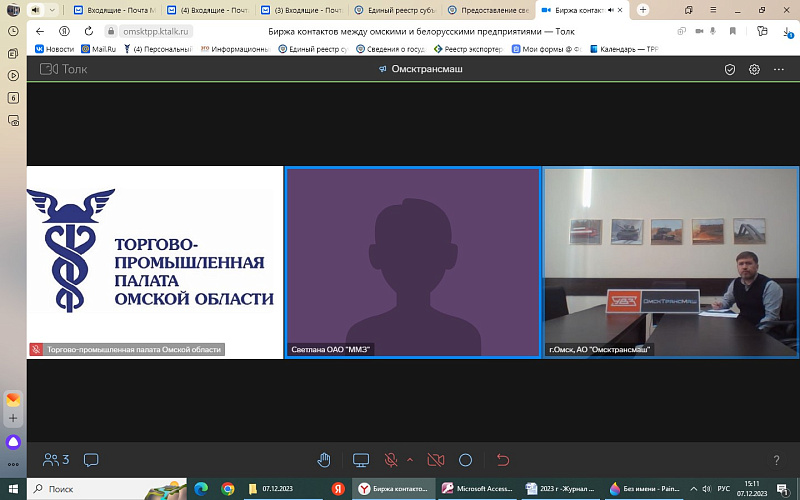Click the omsktpp.ktalk.ru address field
800x500 pixels.
point(156,31)
